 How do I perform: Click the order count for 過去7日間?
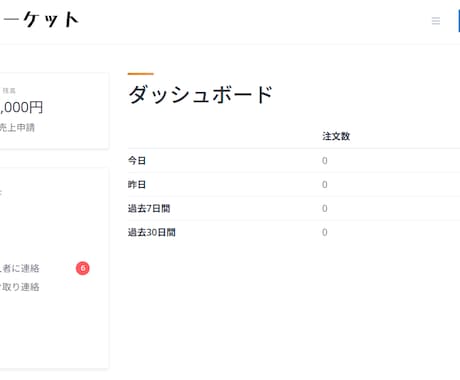click(x=325, y=208)
